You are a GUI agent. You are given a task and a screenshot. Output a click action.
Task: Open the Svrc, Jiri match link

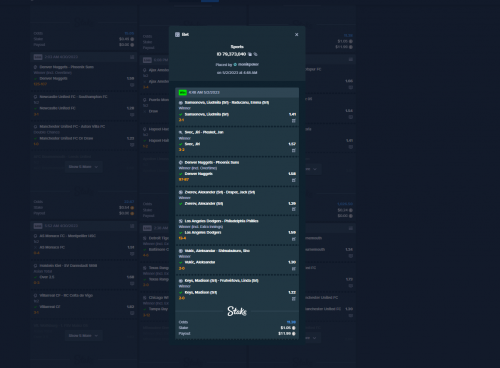click(x=204, y=132)
